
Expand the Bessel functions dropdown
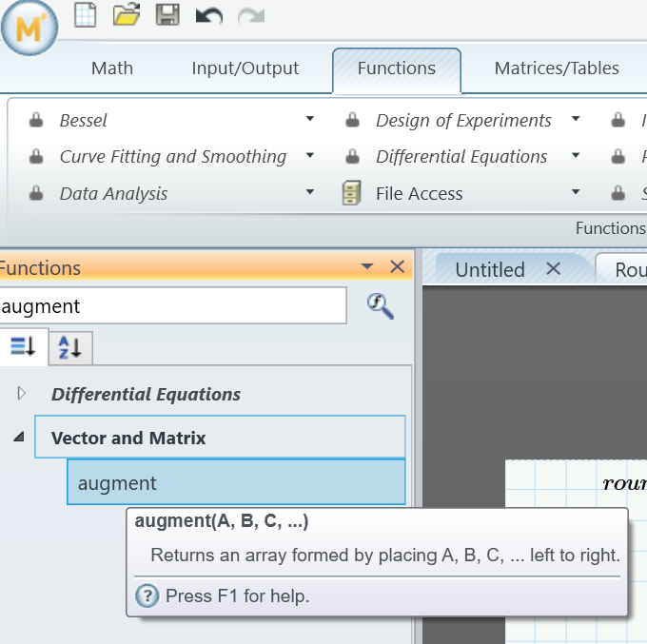[309, 120]
